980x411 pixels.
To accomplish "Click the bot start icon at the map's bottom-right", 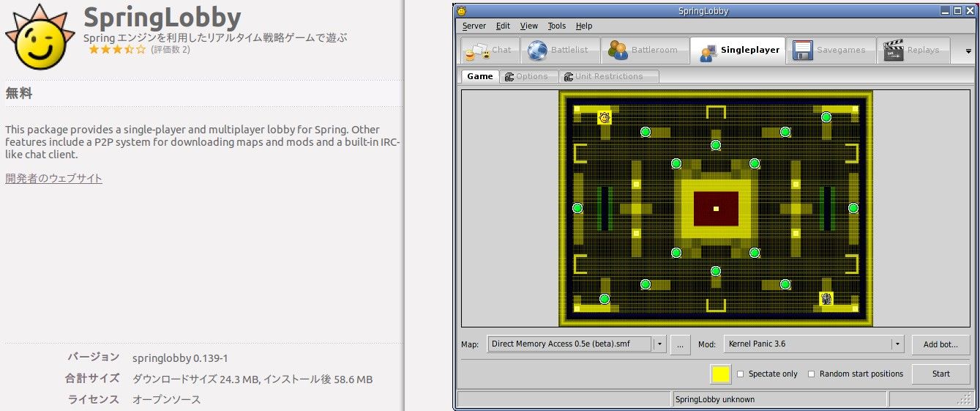I will pyautogui.click(x=826, y=298).
